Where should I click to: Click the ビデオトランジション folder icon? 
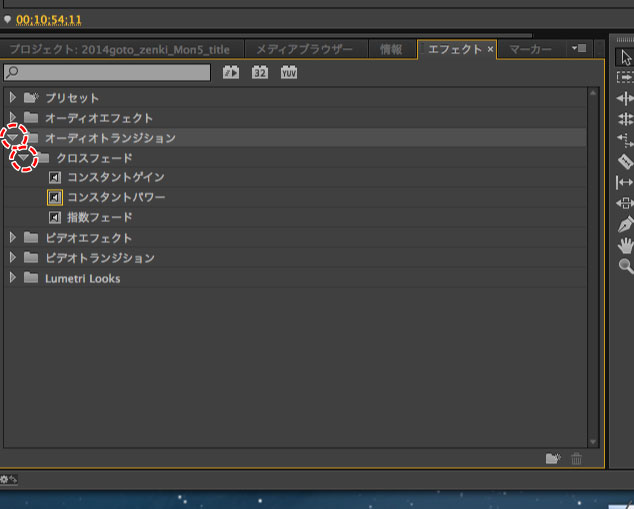click(31, 257)
